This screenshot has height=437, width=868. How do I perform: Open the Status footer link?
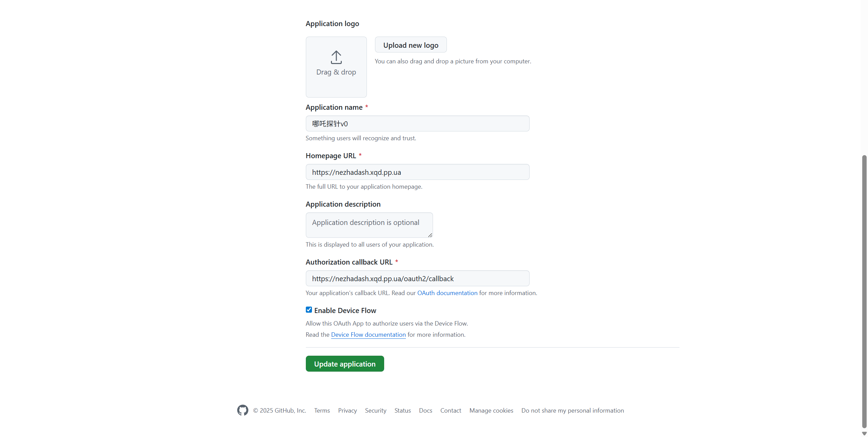[402, 411]
